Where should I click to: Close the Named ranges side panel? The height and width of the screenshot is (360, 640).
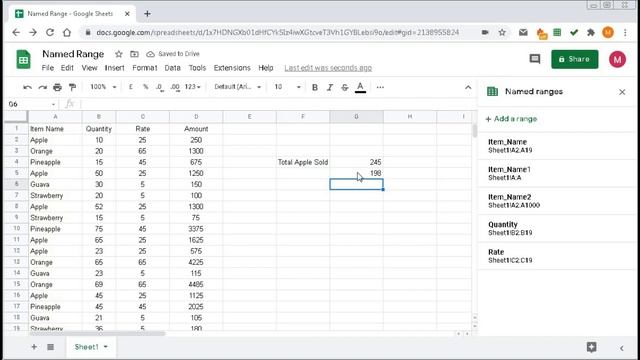click(622, 92)
